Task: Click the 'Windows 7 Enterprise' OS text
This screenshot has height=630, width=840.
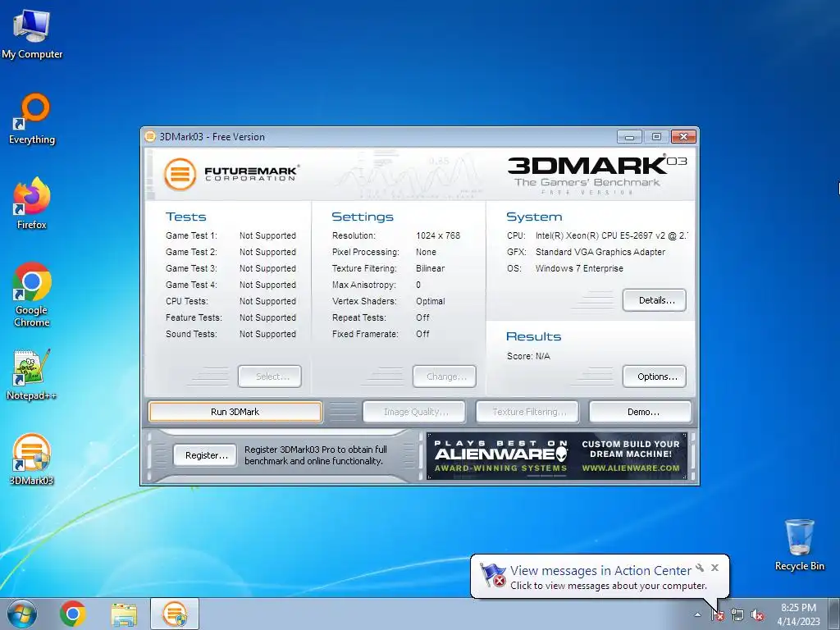Action: pyautogui.click(x=579, y=268)
